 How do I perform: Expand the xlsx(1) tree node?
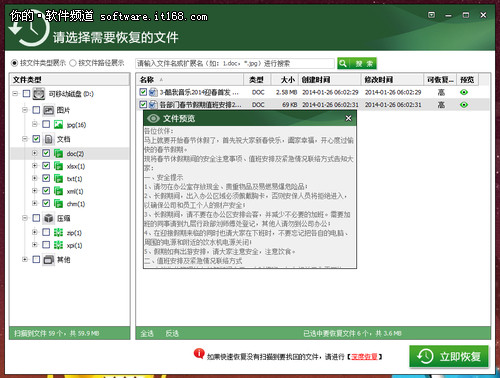pyautogui.click(x=35, y=166)
